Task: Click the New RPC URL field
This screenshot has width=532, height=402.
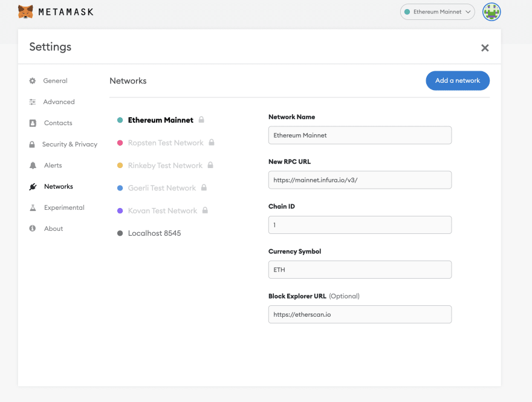Action: (x=360, y=180)
